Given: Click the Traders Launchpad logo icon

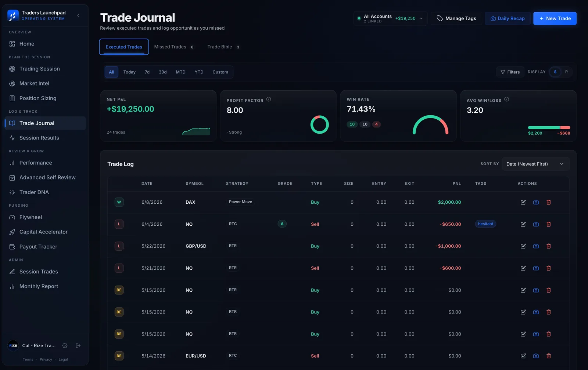Looking at the screenshot, I should tap(13, 15).
